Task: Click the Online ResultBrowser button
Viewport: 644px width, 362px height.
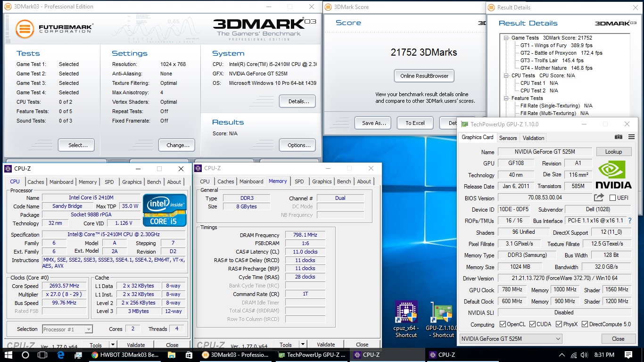Action: click(424, 76)
